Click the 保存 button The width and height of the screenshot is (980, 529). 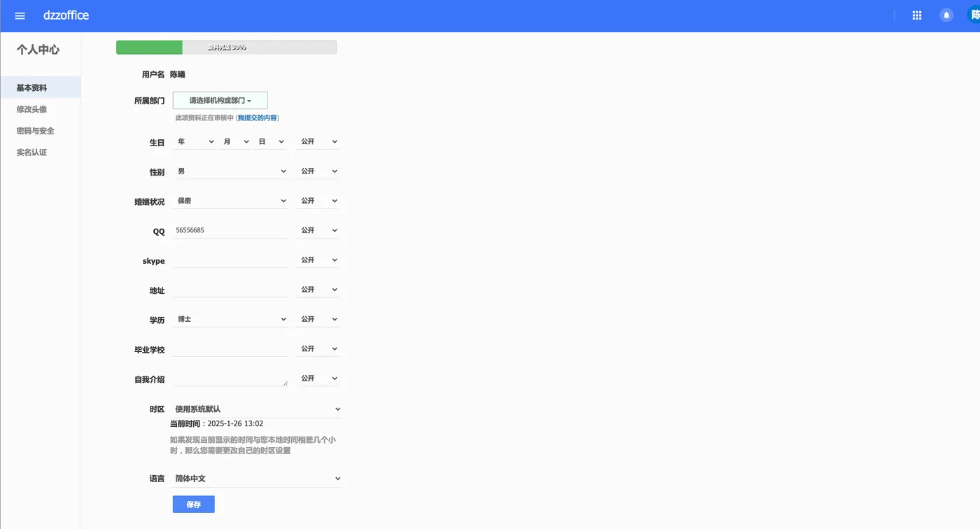pos(194,505)
